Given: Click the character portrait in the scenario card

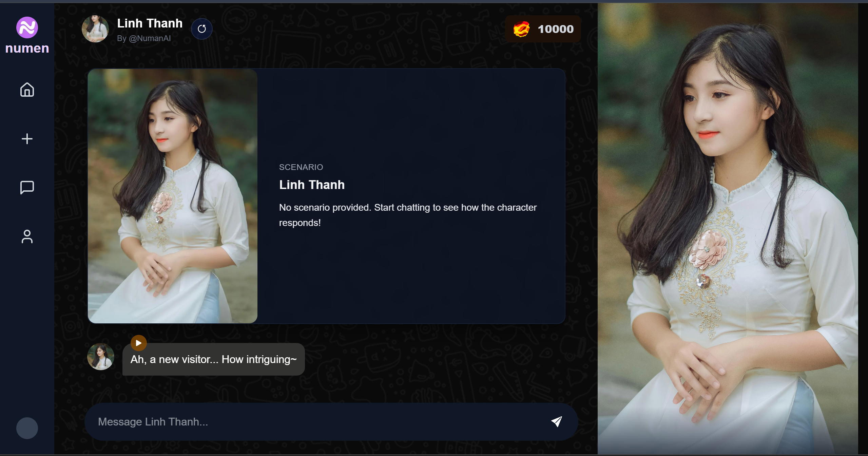Looking at the screenshot, I should (172, 196).
